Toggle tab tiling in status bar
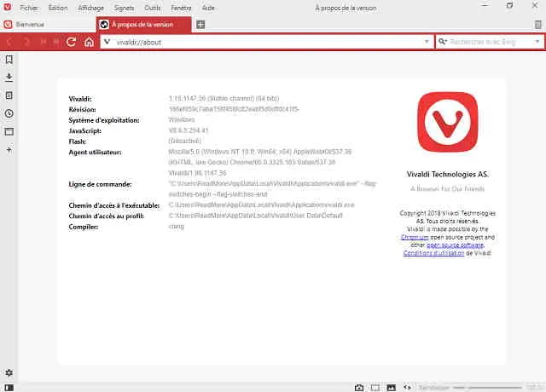Image resolution: width=546 pixels, height=392 pixels. tap(375, 388)
